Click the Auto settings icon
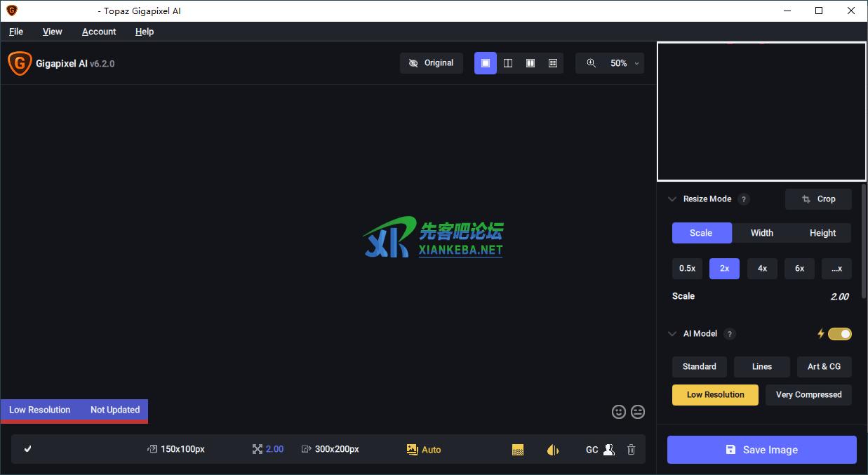868x475 pixels. [413, 449]
